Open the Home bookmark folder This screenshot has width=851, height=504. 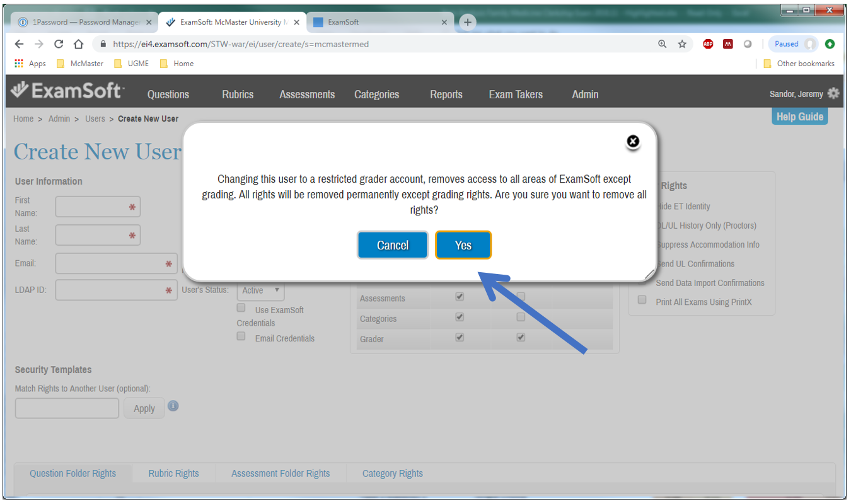coord(177,64)
